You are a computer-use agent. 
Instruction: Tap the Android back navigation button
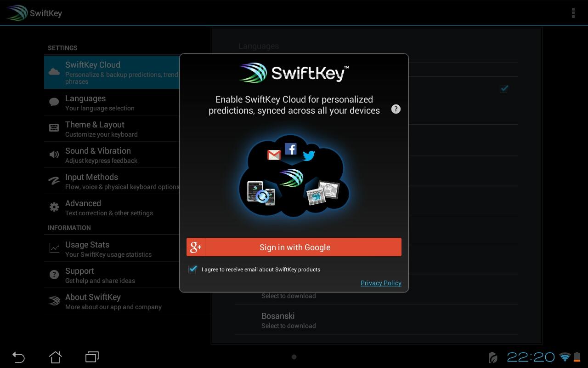point(18,356)
